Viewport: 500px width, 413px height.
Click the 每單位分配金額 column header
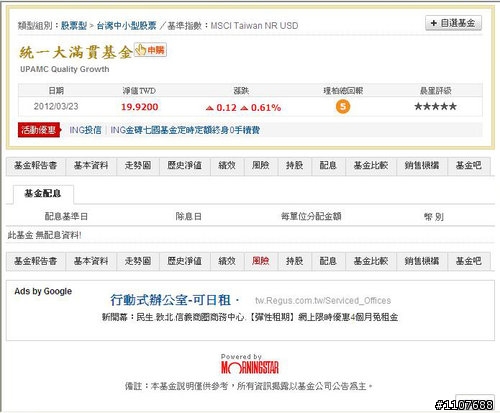(x=311, y=217)
